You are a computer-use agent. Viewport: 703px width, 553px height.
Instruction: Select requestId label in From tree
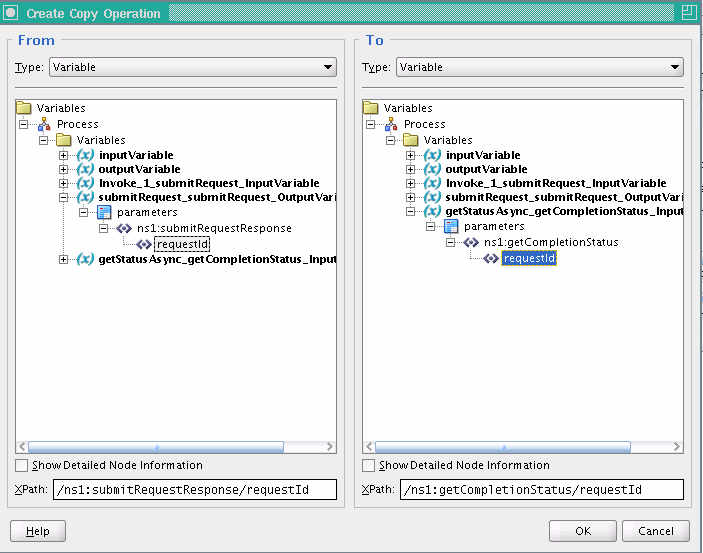point(182,244)
